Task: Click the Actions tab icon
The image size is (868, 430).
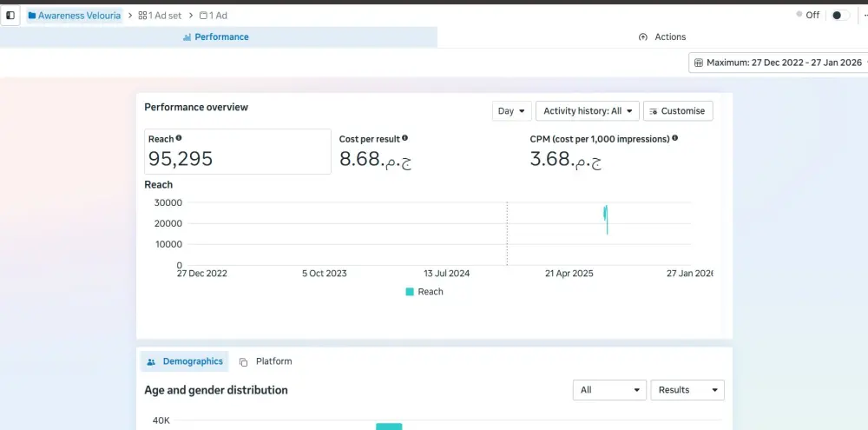Action: (642, 37)
